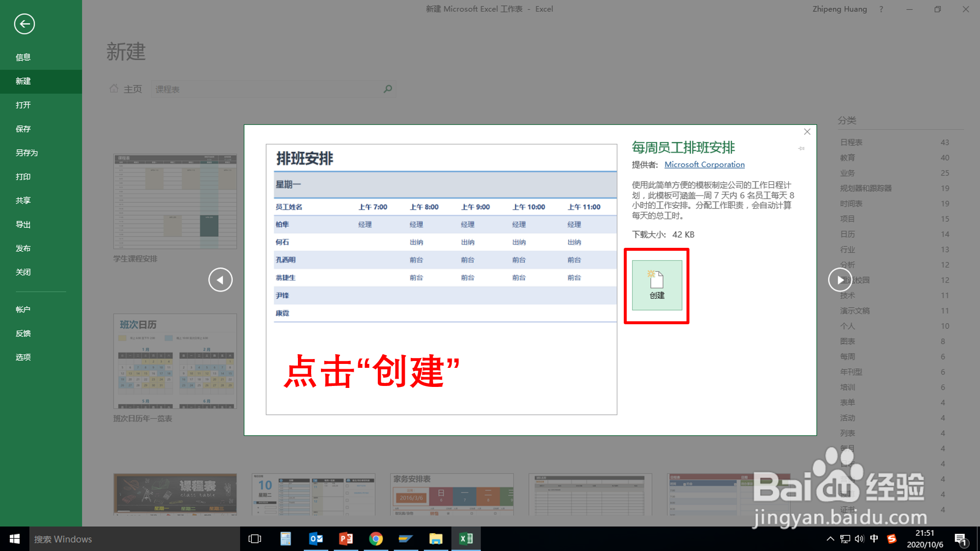Switch to Excel on the taskbar
This screenshot has width=980, height=551.
click(x=466, y=539)
